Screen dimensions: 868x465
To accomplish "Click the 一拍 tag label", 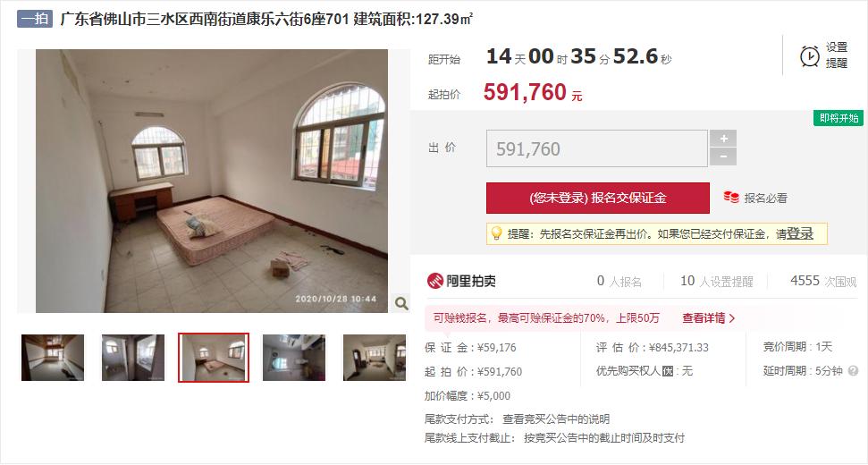I will point(35,19).
